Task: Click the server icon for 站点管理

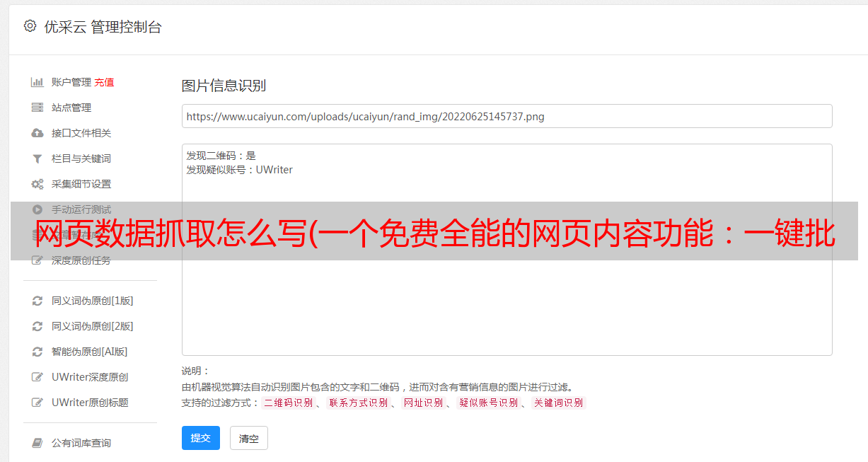Action: click(x=37, y=108)
